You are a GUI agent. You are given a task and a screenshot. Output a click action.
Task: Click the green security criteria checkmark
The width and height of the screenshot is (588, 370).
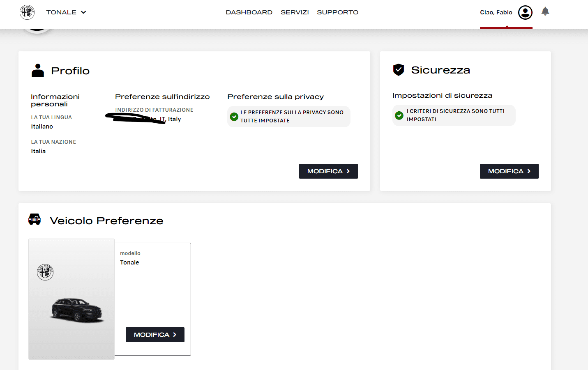(399, 115)
